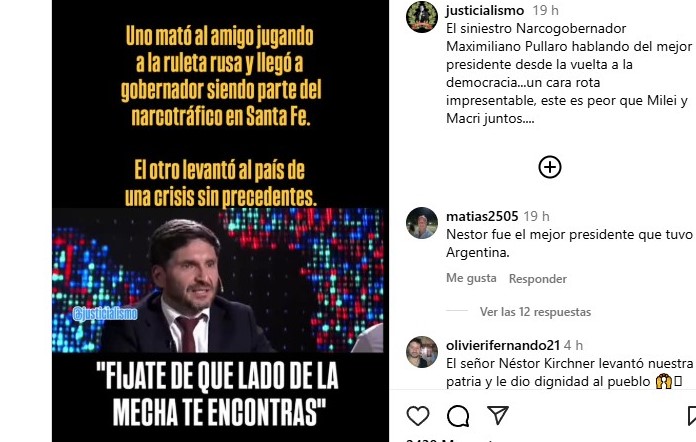Share post via paper plane icon
696x442 pixels.
pyautogui.click(x=498, y=415)
